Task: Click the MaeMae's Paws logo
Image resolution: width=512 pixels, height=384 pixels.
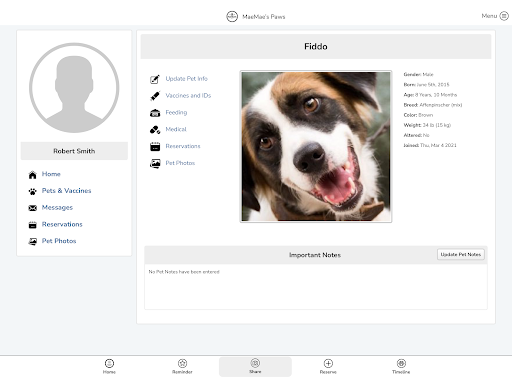Action: [x=232, y=16]
